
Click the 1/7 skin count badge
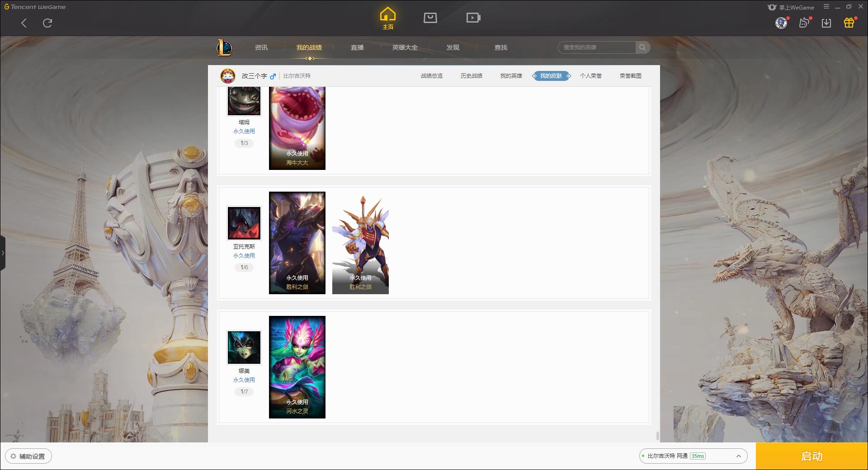244,392
